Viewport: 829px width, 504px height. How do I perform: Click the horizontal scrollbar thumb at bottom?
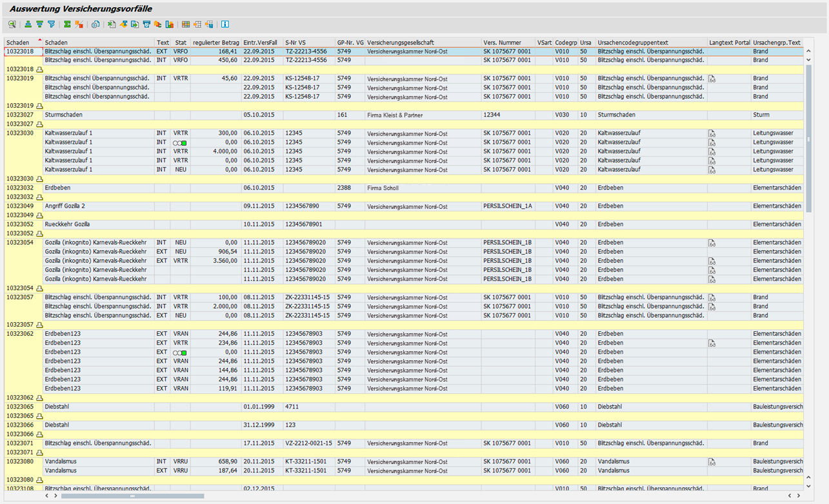(x=132, y=496)
